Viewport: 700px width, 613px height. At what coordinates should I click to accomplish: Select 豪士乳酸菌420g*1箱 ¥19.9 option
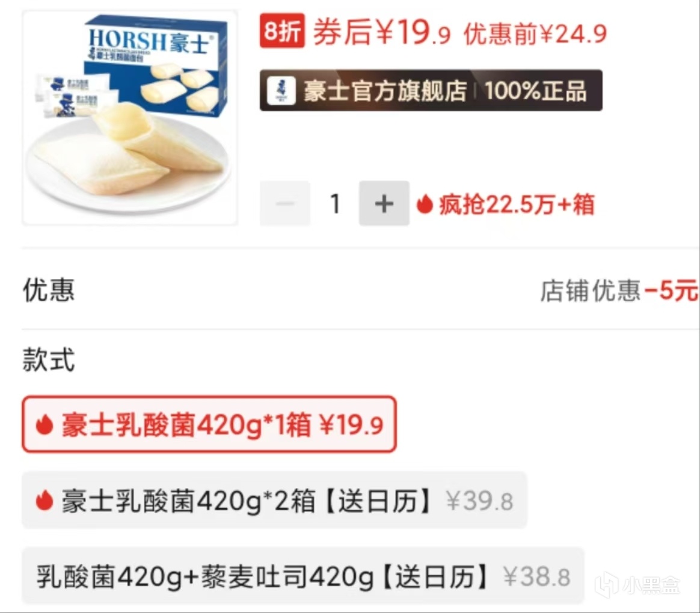point(209,424)
